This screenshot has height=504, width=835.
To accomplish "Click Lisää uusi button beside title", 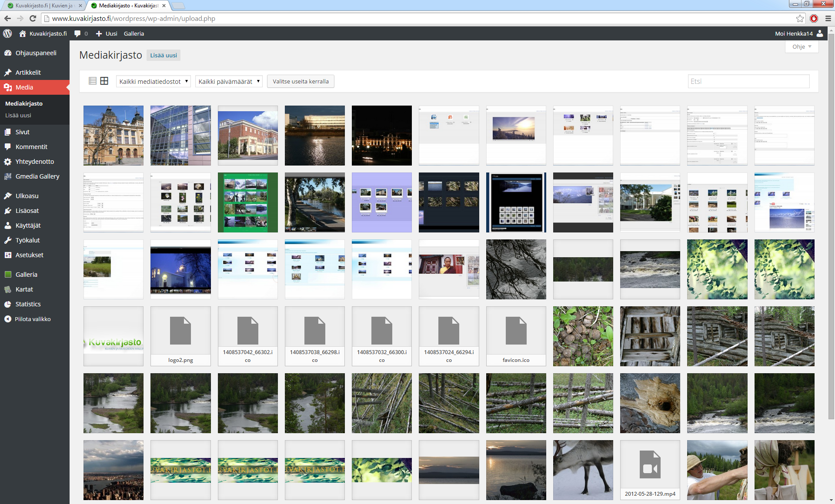I will pos(164,55).
